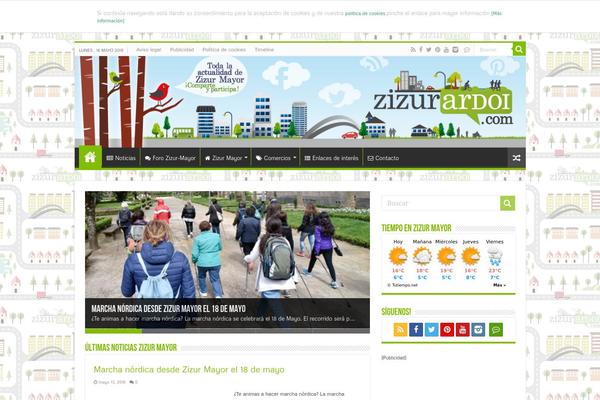Open the chat bubble icon in top bar
This screenshot has width=600, height=400.
pyautogui.click(x=466, y=50)
